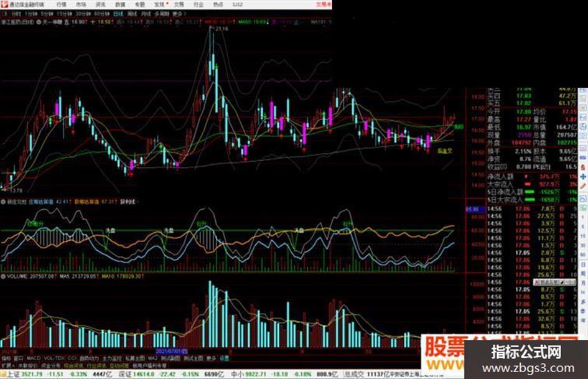Switch to the MACD indicator tab
The image size is (588, 379).
tap(34, 358)
